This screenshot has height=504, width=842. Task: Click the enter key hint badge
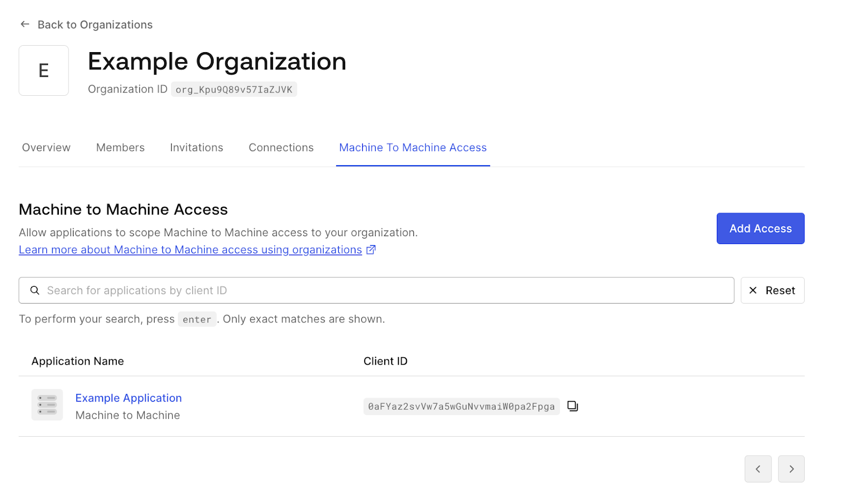pos(197,319)
